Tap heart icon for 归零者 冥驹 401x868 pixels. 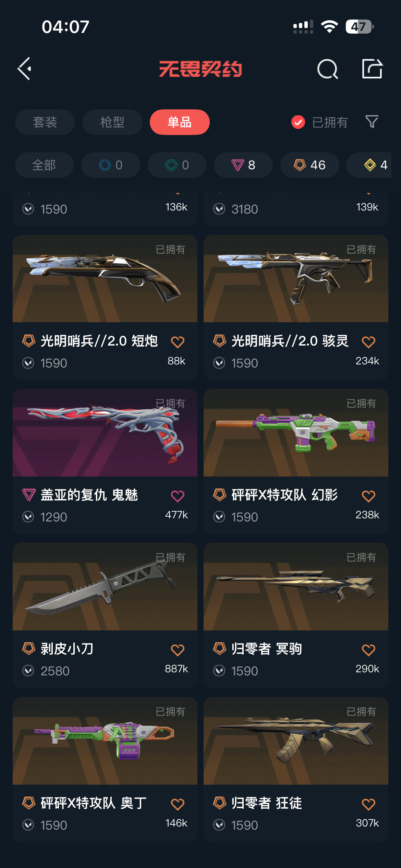pos(368,650)
